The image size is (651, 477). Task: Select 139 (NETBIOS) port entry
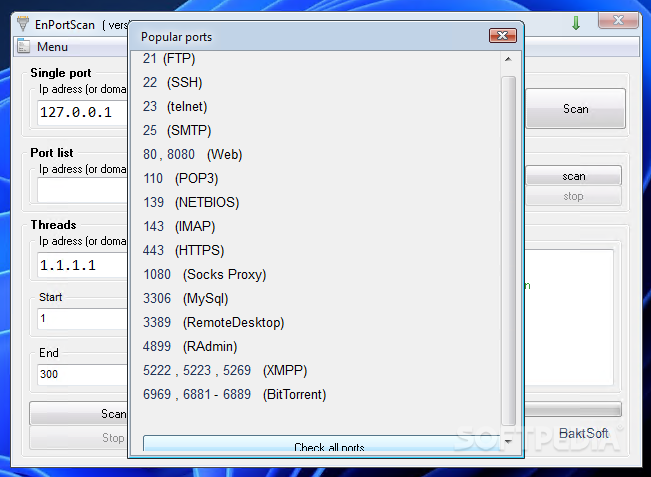[x=191, y=203]
